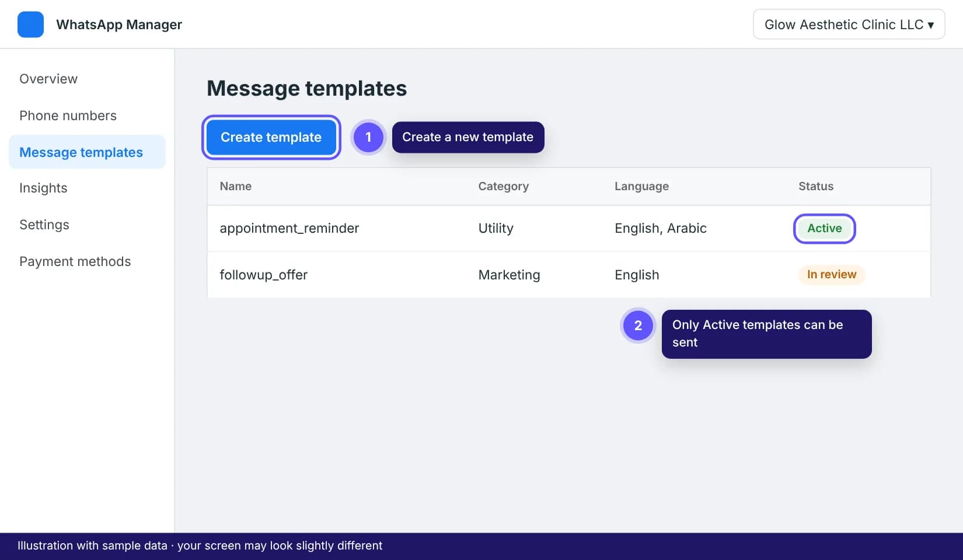Click the Active status badge
This screenshot has width=963, height=560.
click(x=824, y=228)
